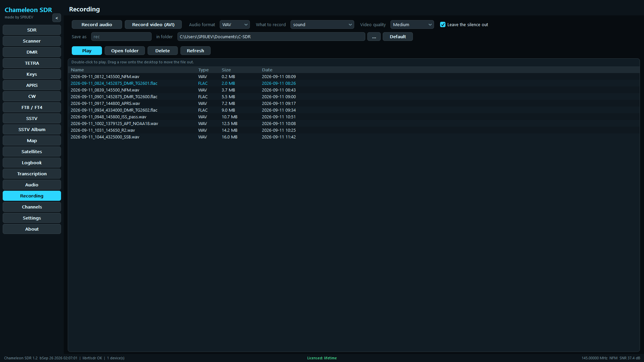The width and height of the screenshot is (644, 362).
Task: Click the Record video (AVI) button
Action: click(153, 25)
